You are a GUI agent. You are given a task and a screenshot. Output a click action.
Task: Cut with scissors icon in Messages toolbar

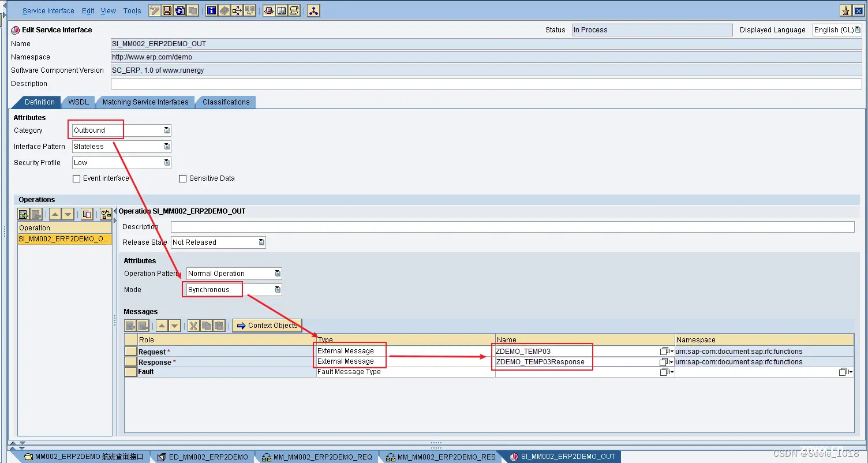[193, 326]
